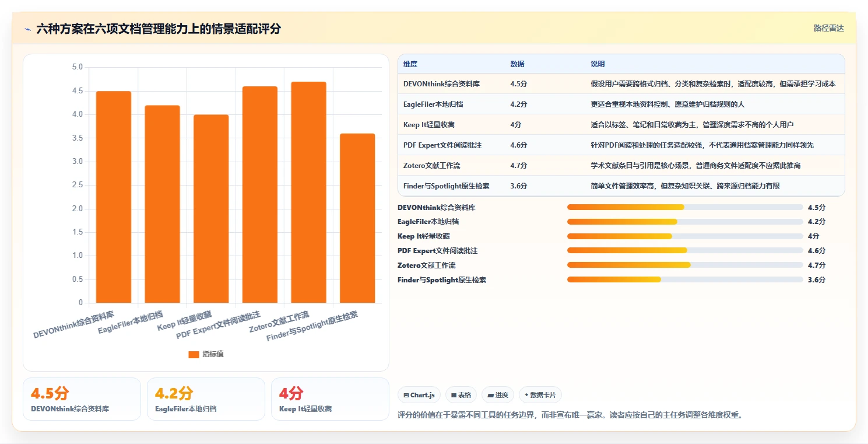The width and height of the screenshot is (868, 444).
Task: Click the description starting 适合以标签、笔记
Action: [x=692, y=125]
